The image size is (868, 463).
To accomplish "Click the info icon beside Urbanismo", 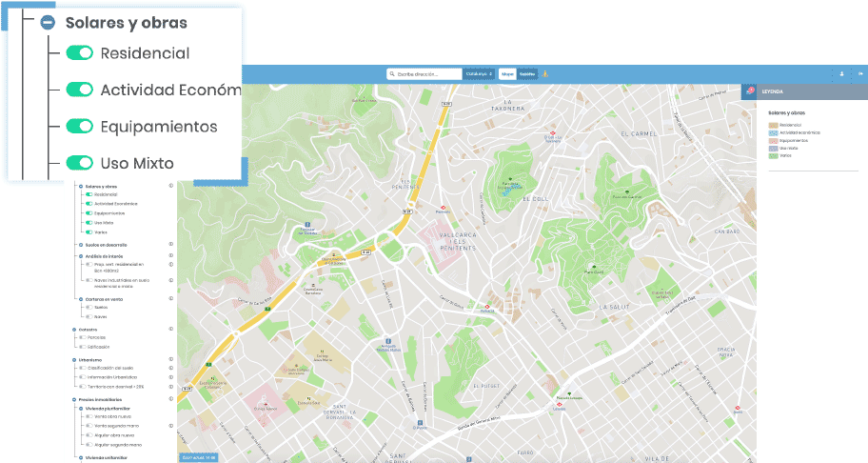I will pyautogui.click(x=171, y=359).
